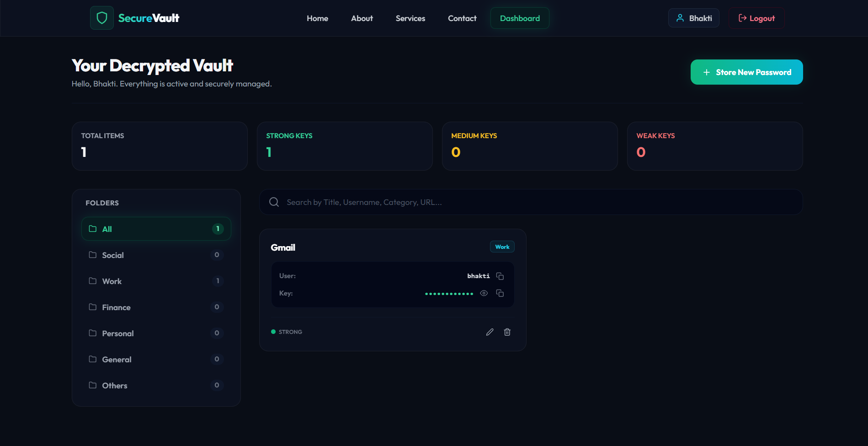This screenshot has width=868, height=446.
Task: Click the search magnifier icon
Action: (274, 202)
